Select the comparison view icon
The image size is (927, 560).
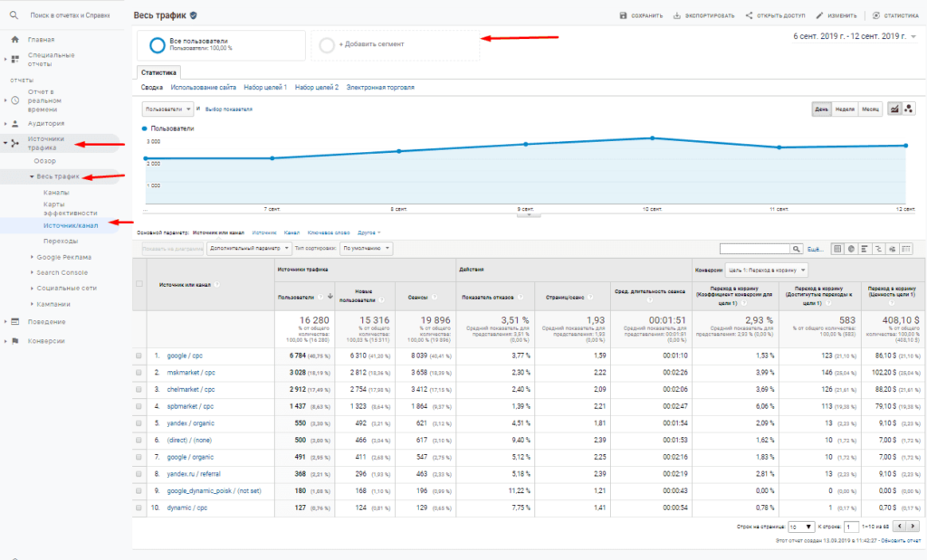coord(878,249)
